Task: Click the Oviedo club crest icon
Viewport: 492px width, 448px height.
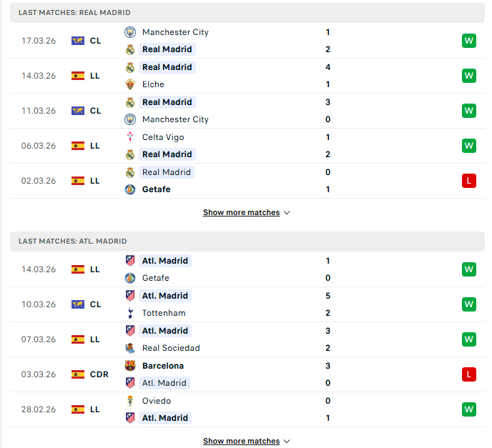Action: click(x=130, y=401)
